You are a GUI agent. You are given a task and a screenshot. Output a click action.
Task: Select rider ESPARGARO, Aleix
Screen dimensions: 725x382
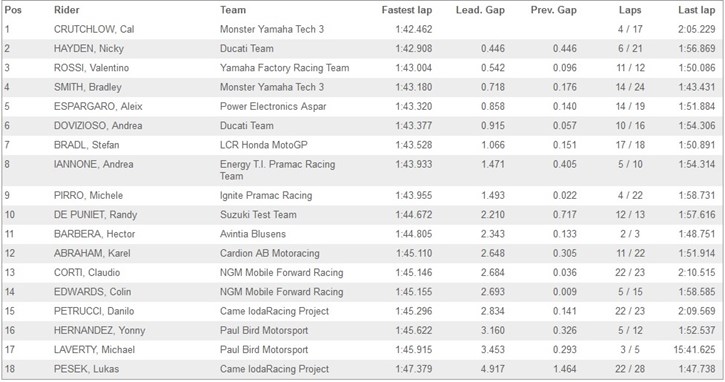pyautogui.click(x=98, y=106)
